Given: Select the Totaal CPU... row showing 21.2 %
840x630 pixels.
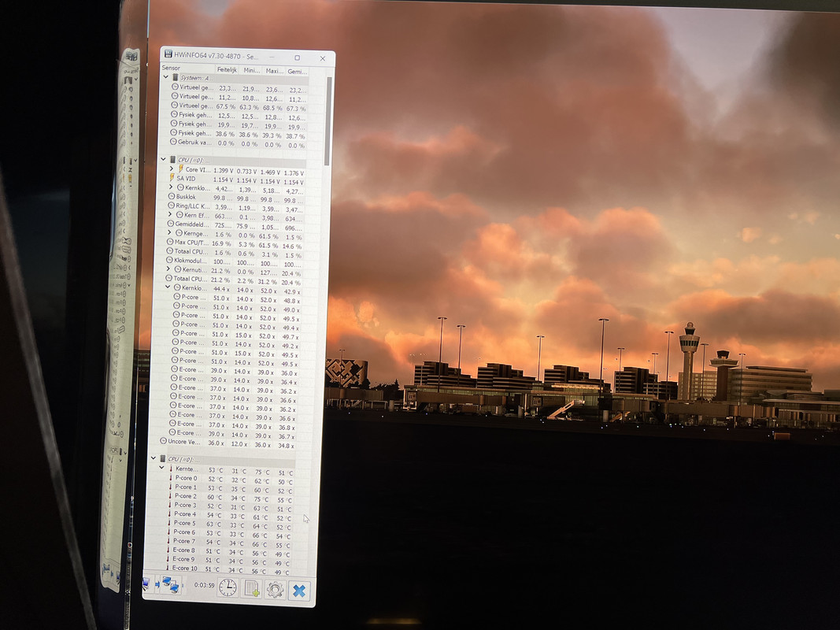Looking at the screenshot, I should pyautogui.click(x=234, y=280).
